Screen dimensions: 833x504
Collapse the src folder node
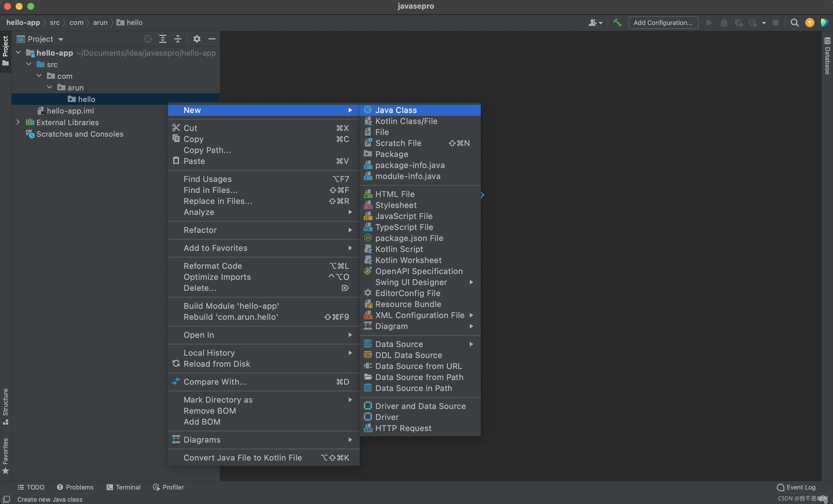[x=29, y=64]
